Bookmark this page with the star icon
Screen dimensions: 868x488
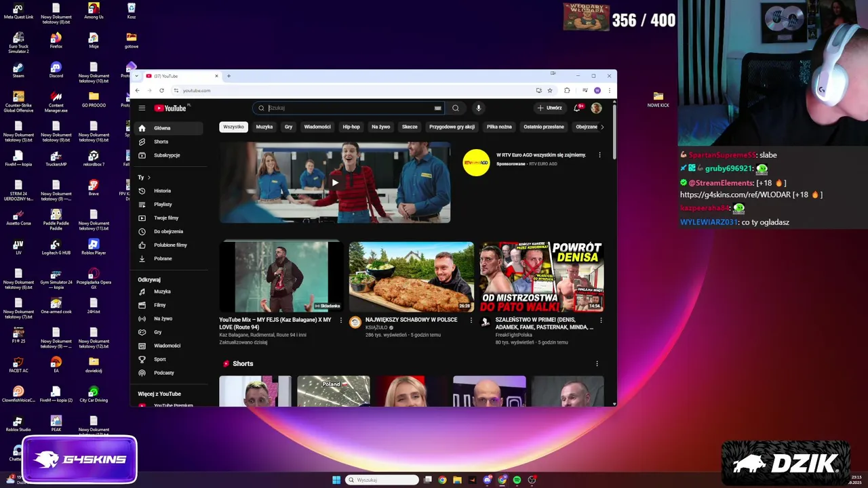[x=550, y=90]
